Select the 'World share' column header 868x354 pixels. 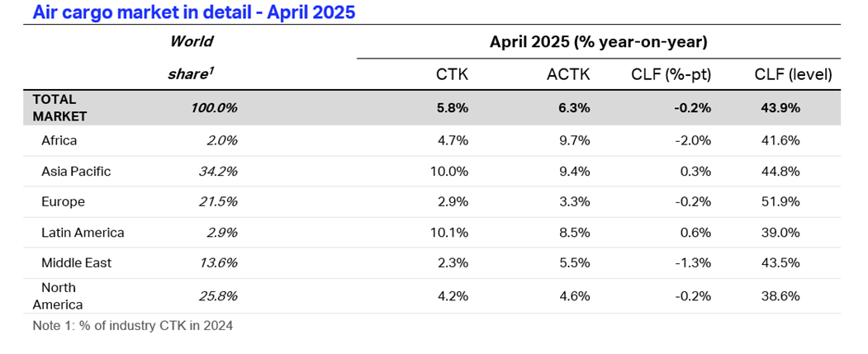click(191, 58)
